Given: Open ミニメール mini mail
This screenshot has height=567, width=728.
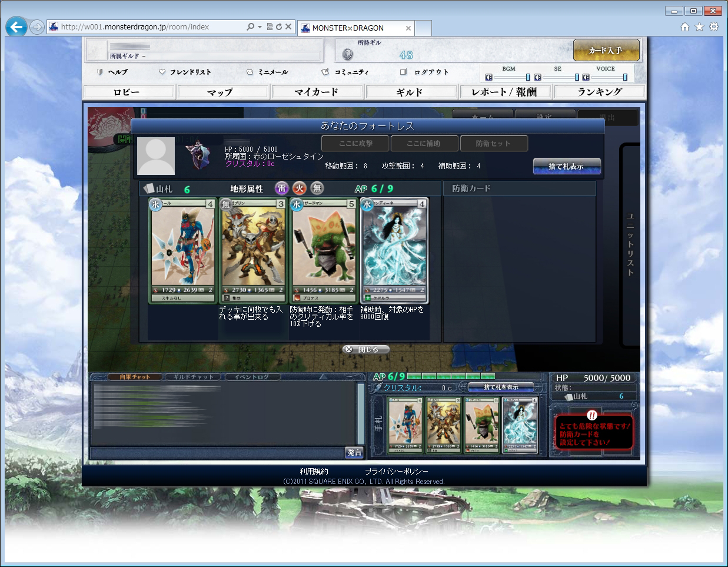Looking at the screenshot, I should [x=267, y=72].
